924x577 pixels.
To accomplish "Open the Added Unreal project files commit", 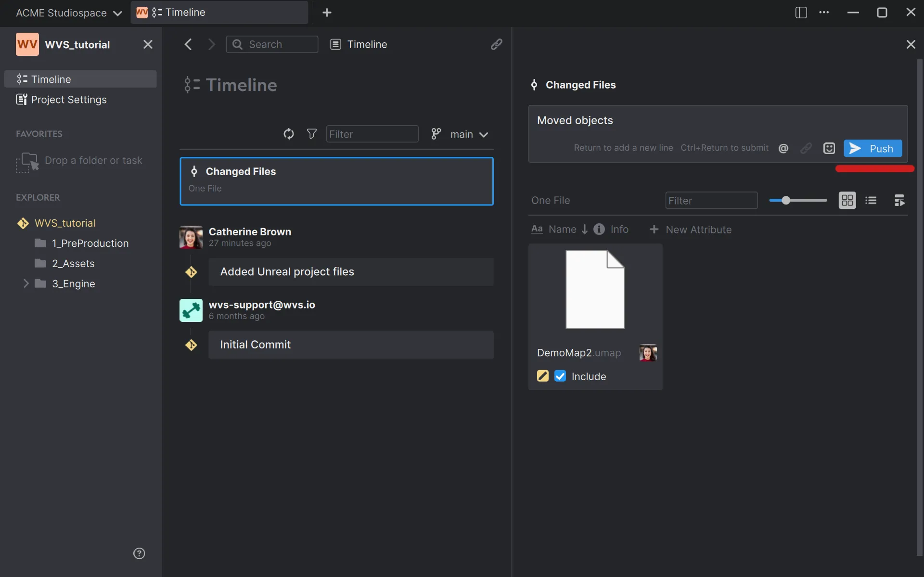I will [x=350, y=272].
